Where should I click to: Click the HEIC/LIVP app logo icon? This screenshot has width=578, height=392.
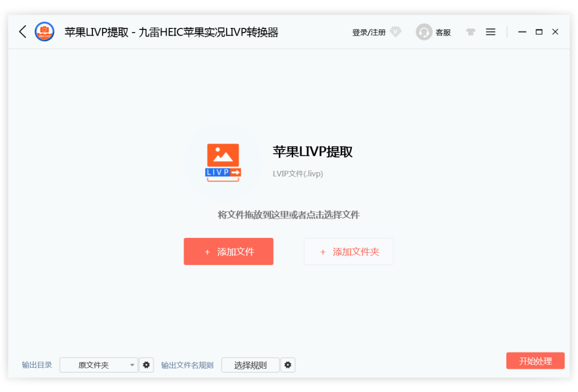(x=44, y=31)
